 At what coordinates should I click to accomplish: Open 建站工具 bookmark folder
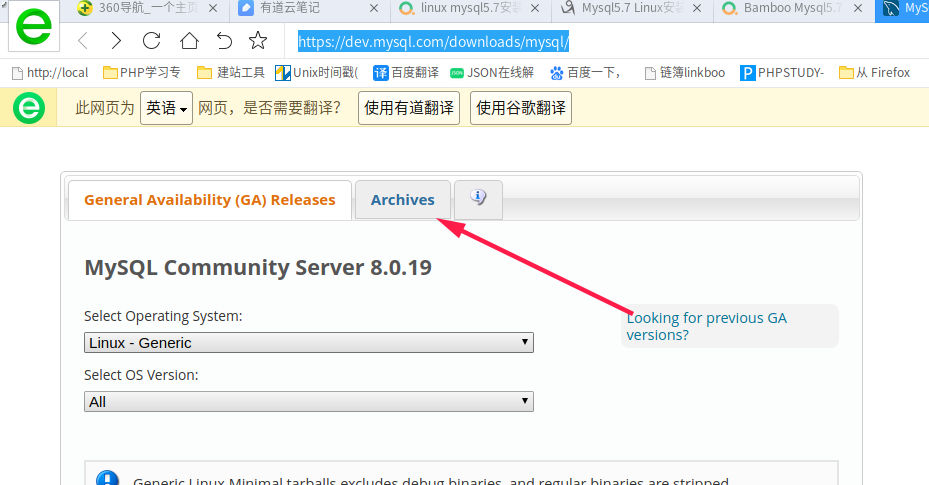pos(231,73)
